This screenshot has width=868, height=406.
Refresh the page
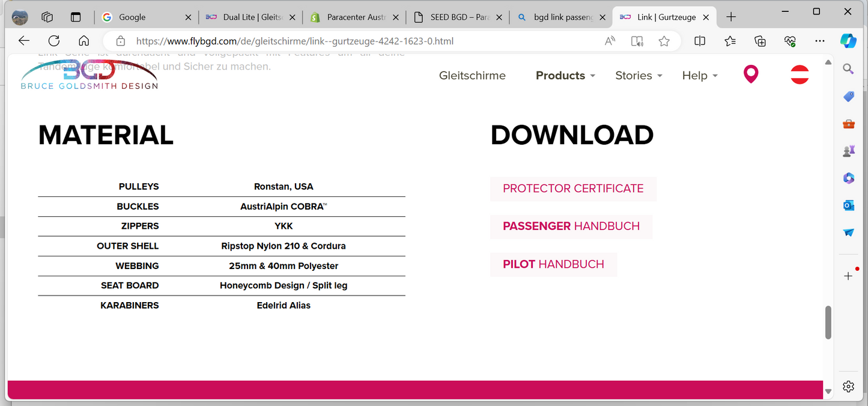coord(54,41)
